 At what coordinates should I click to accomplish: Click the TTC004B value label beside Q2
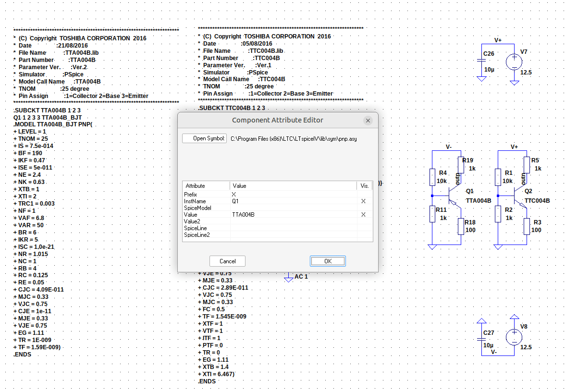tap(537, 201)
